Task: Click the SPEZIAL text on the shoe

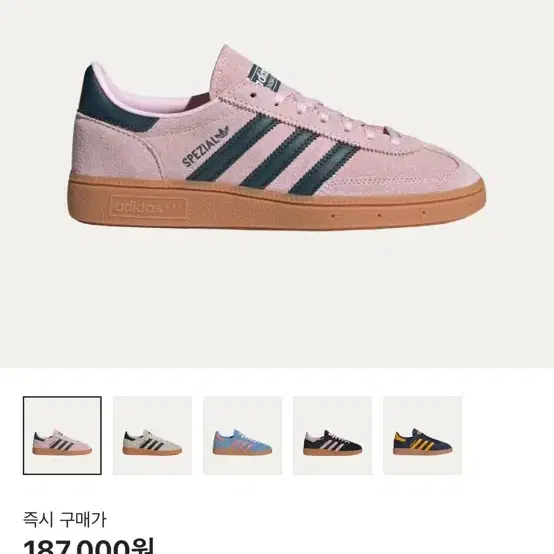Action: point(200,151)
